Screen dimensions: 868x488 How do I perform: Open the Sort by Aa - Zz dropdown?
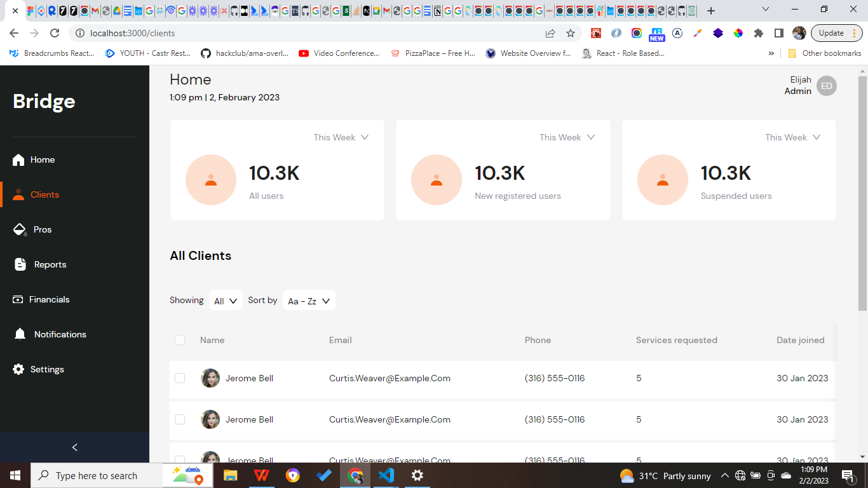point(309,301)
